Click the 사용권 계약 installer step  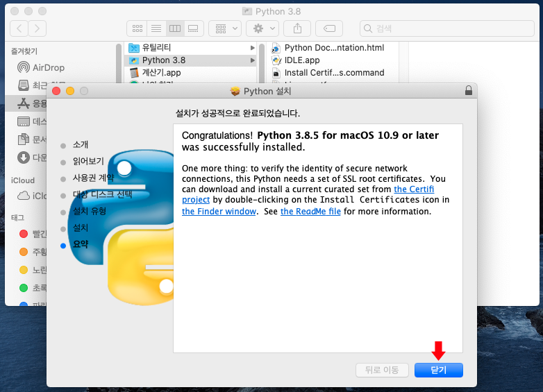[x=93, y=178]
